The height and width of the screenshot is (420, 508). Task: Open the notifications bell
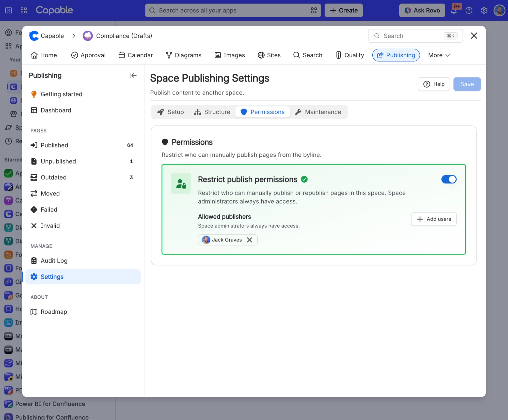point(454,10)
